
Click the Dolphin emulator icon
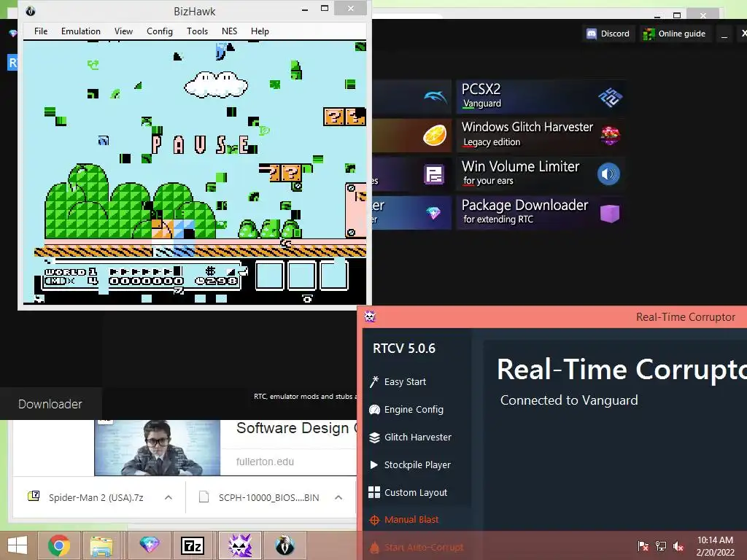point(436,97)
